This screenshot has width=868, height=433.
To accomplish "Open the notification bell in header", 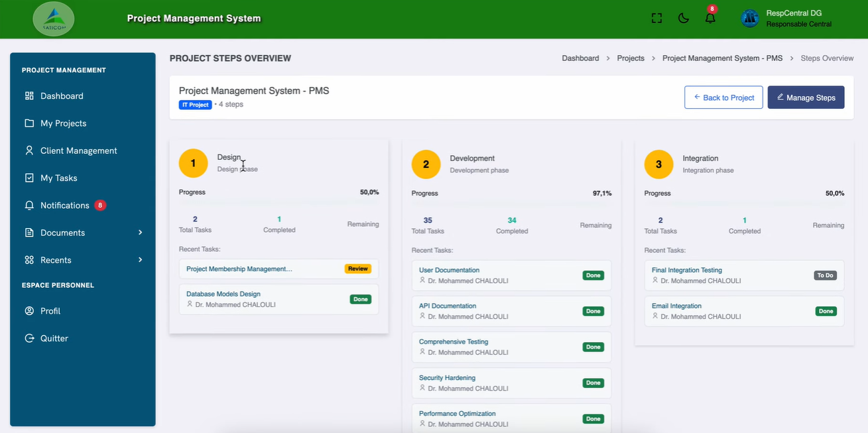I will point(710,19).
